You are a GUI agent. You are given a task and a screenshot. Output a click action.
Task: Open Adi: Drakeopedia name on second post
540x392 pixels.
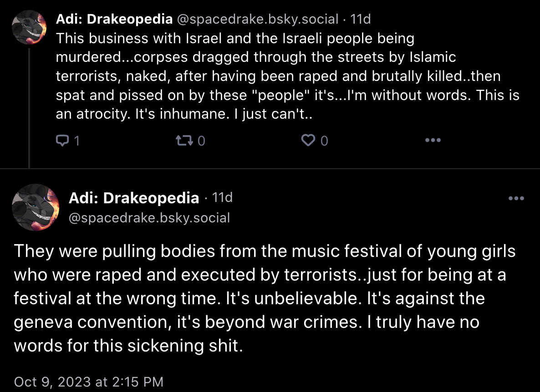[x=133, y=198]
